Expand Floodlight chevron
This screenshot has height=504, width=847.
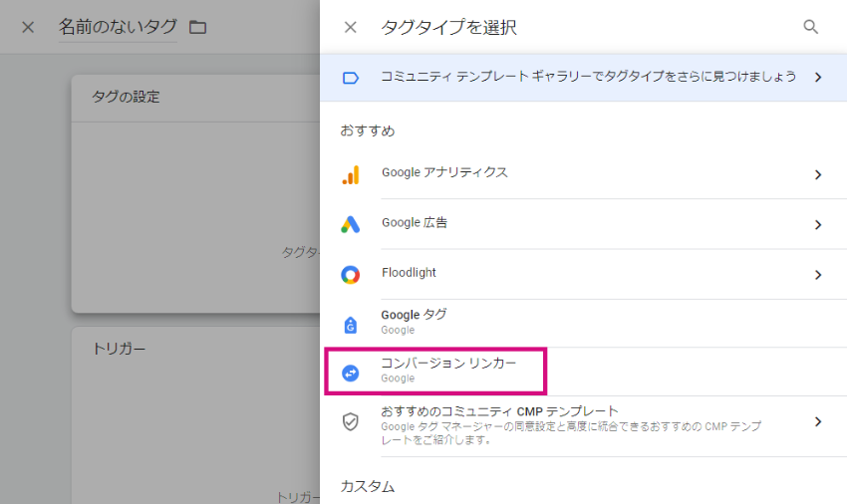click(x=818, y=275)
